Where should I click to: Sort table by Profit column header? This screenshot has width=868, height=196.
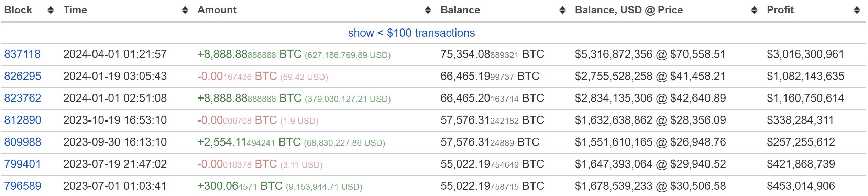click(x=780, y=10)
